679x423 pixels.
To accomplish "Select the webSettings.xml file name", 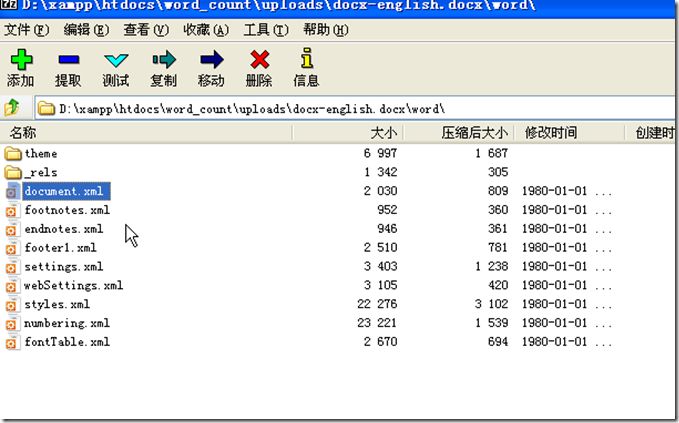I will (x=73, y=285).
